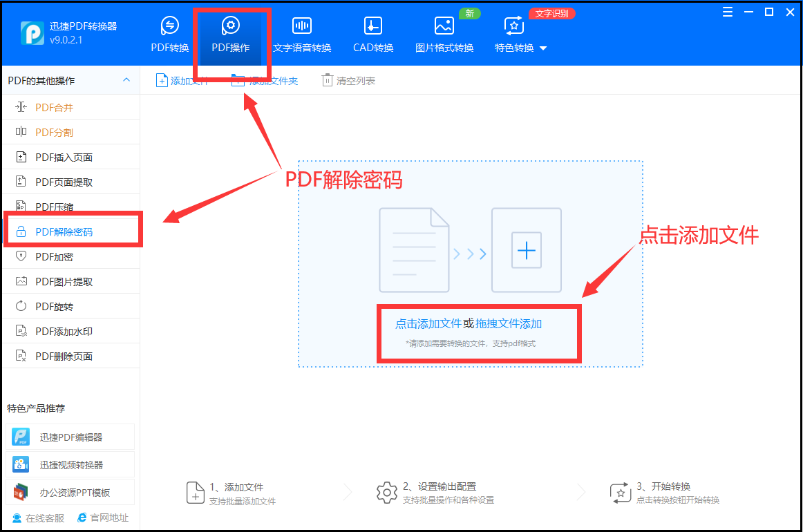Expand the 特色转换 dropdown arrow

[543, 48]
